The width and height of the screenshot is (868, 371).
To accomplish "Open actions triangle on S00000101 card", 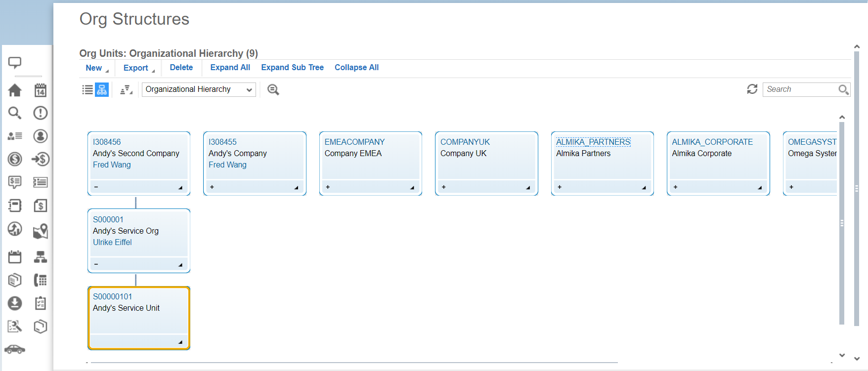I will [180, 342].
